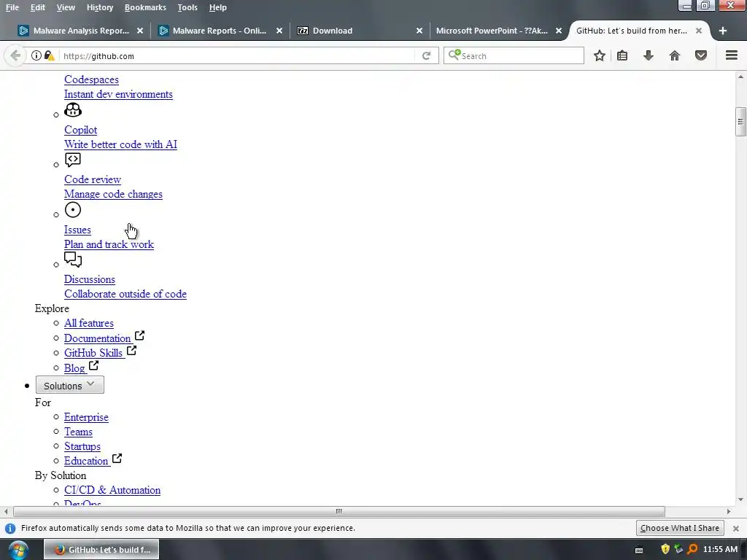The width and height of the screenshot is (747, 560).
Task: Bookmark this page with the star icon
Action: point(600,55)
